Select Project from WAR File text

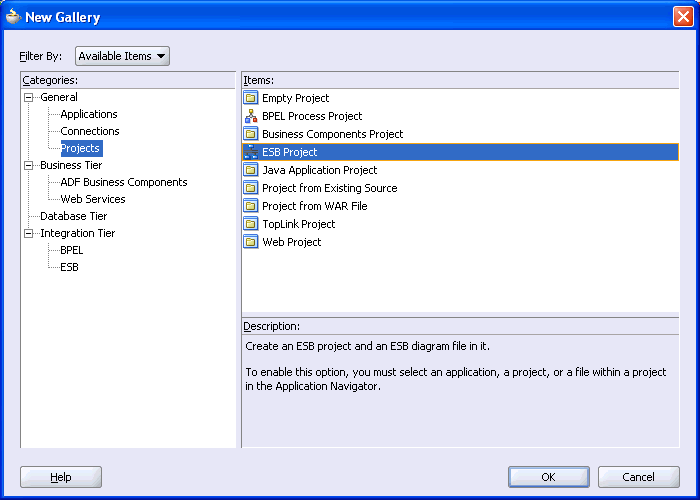pos(315,206)
